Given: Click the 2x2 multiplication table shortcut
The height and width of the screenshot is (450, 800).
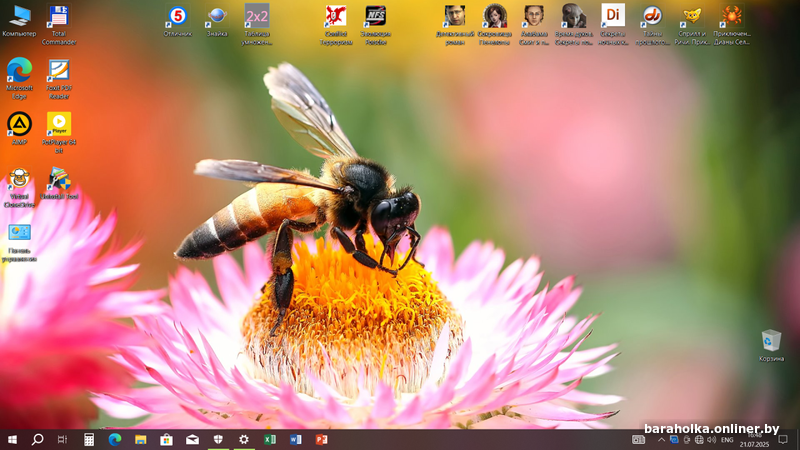Looking at the screenshot, I should click(257, 17).
